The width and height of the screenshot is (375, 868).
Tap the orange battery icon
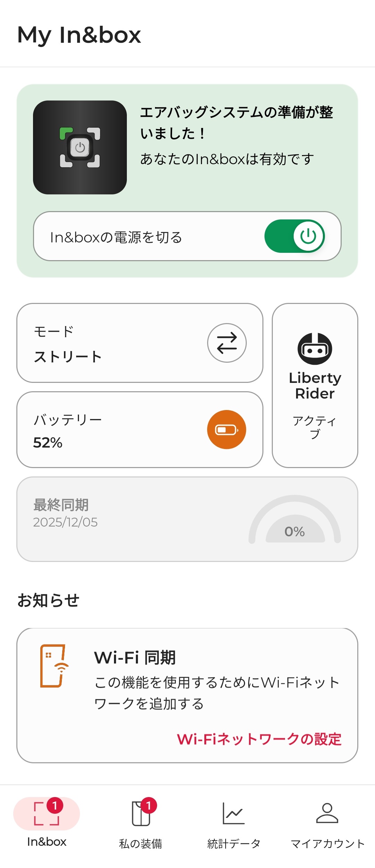tap(227, 430)
